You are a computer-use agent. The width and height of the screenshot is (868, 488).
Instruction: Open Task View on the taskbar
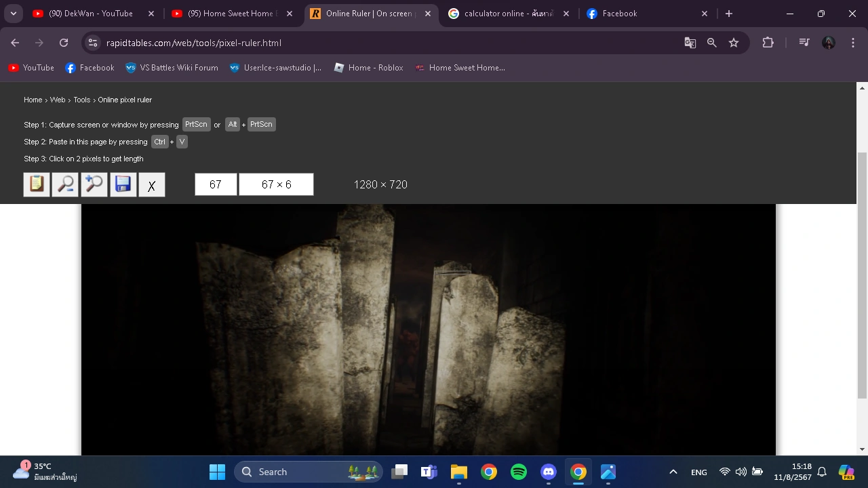pos(399,472)
